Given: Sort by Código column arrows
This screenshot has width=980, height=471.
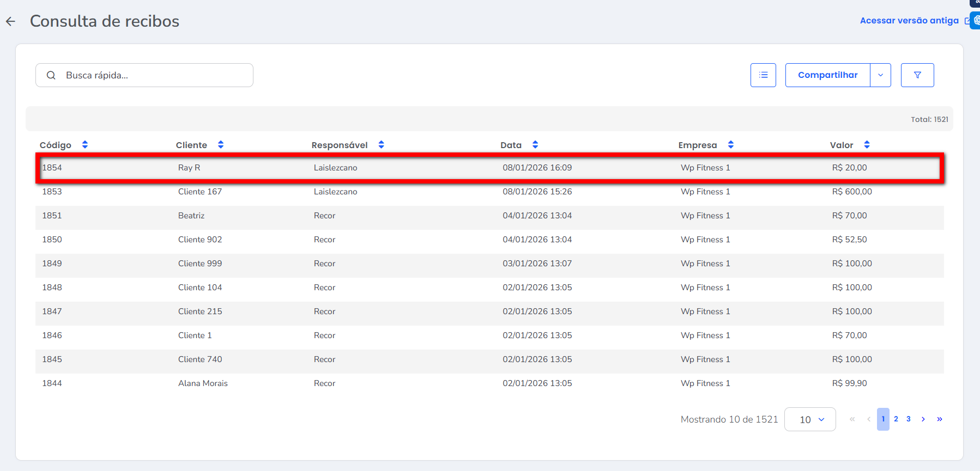Looking at the screenshot, I should pyautogui.click(x=85, y=145).
